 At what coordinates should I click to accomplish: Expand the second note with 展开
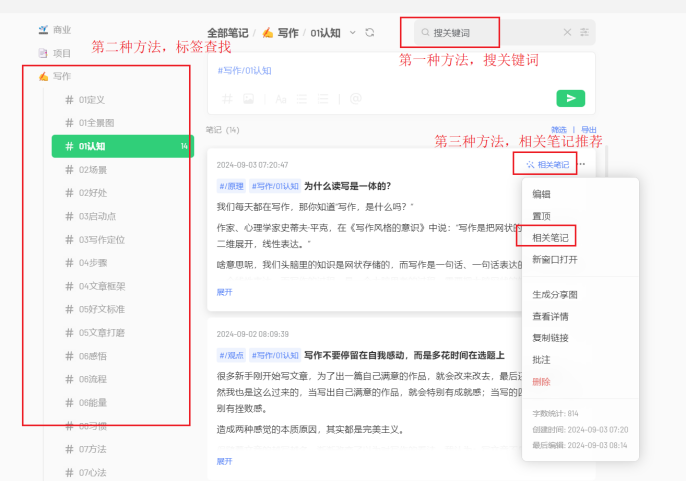224,461
